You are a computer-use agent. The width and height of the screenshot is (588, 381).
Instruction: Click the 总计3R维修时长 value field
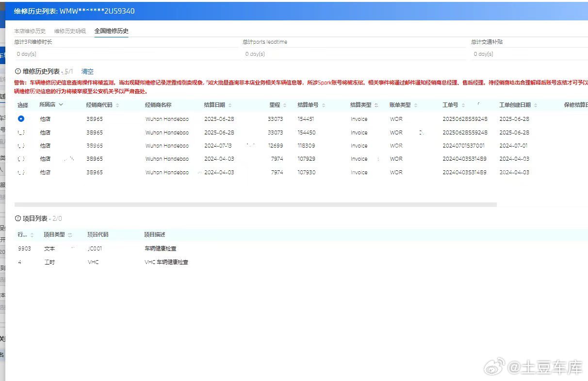pos(126,54)
